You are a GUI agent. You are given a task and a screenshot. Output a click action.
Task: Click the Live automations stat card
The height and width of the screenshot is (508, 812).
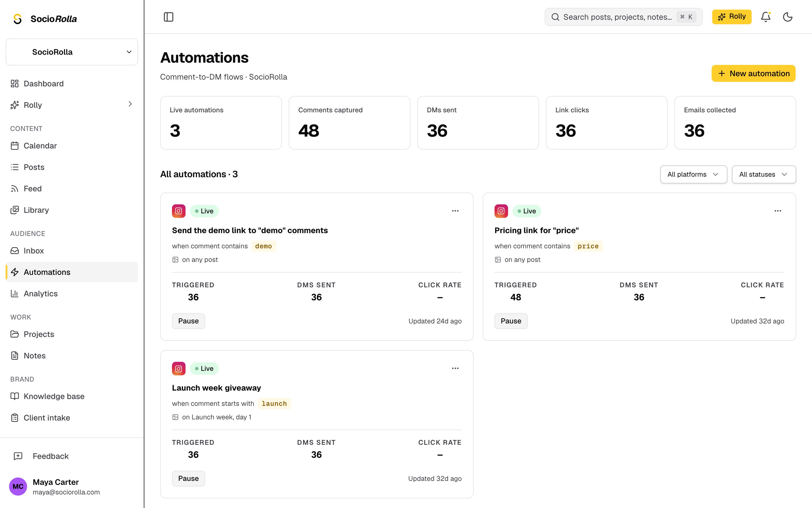coord(221,123)
